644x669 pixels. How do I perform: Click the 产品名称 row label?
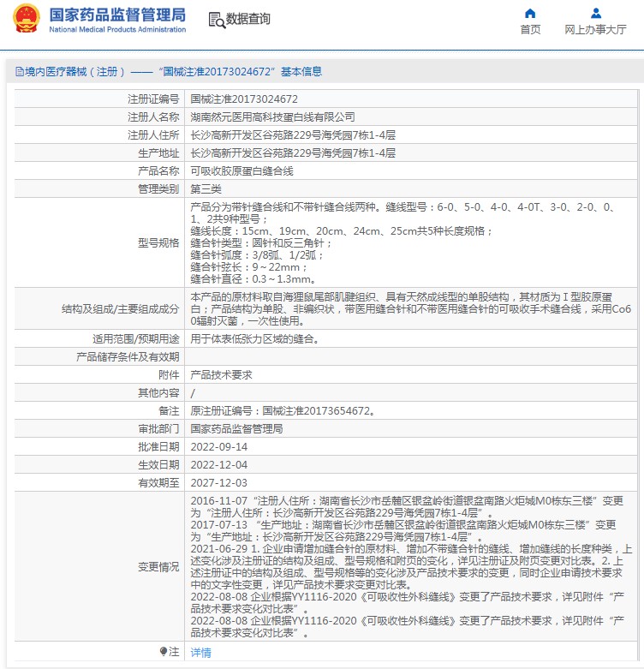click(x=158, y=170)
